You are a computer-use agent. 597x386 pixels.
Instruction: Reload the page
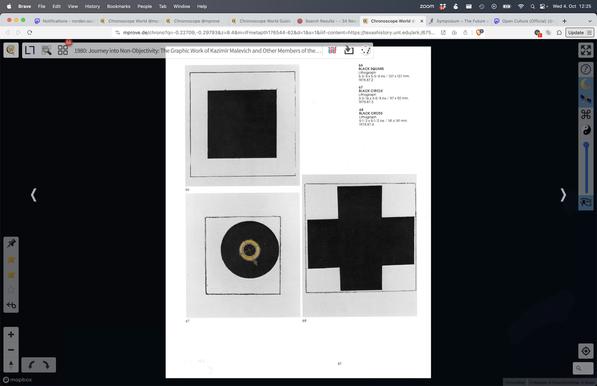[x=30, y=33]
